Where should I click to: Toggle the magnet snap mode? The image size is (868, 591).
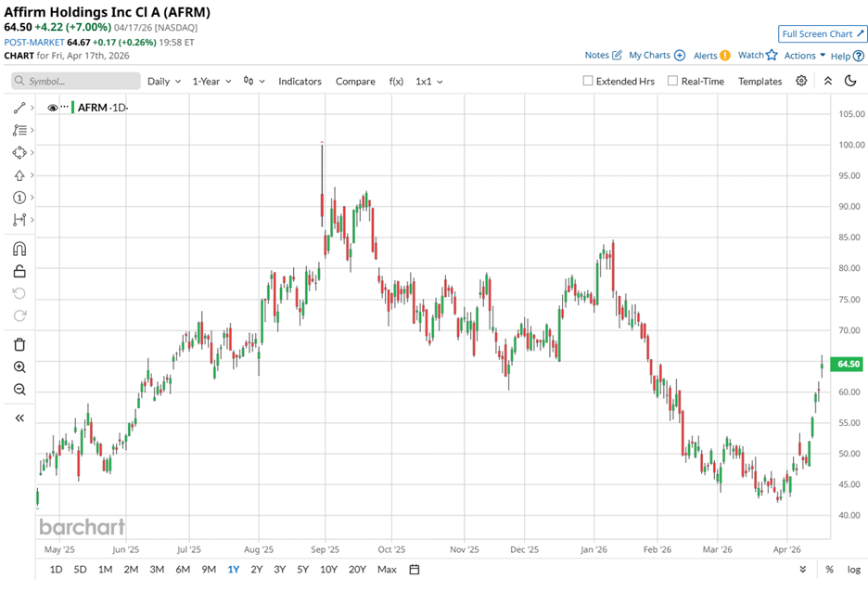[x=19, y=249]
